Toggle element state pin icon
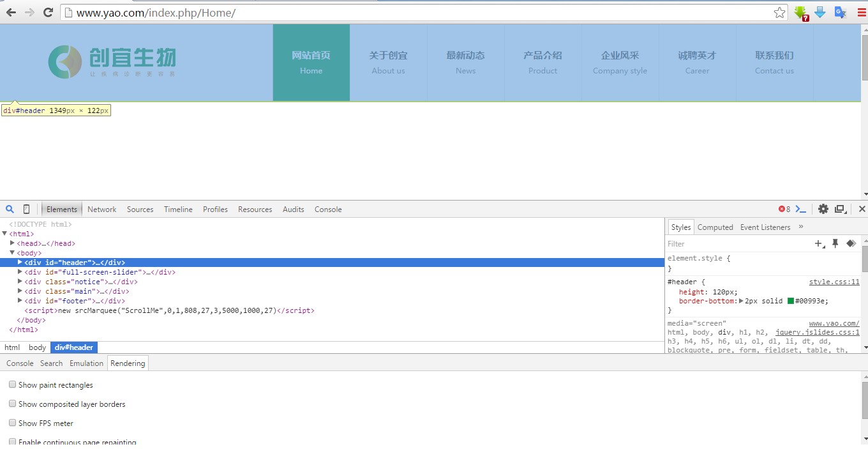Viewport: 868px width, 449px height. pyautogui.click(x=835, y=243)
